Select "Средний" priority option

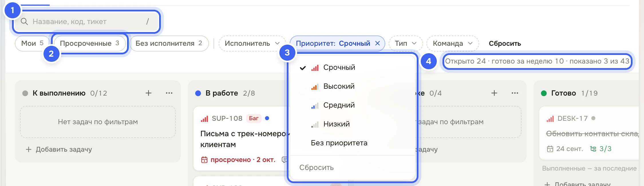click(x=352, y=105)
